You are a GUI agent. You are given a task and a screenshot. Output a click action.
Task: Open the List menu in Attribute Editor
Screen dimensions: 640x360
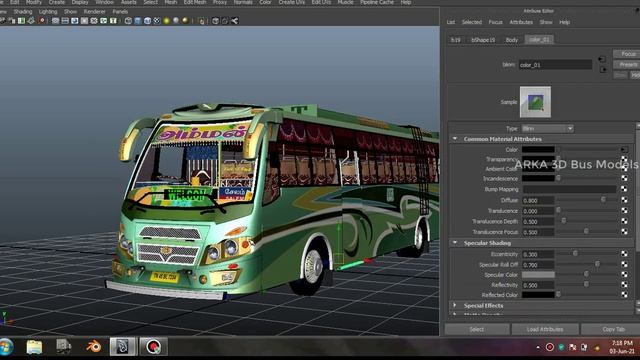(x=451, y=22)
